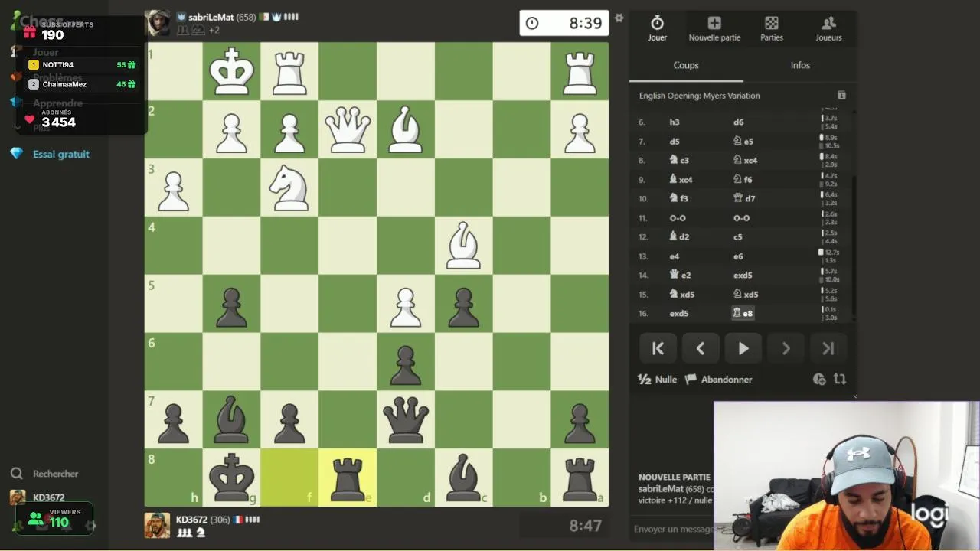Jump to move 13 white e4
This screenshot has height=551, width=980.
click(675, 256)
